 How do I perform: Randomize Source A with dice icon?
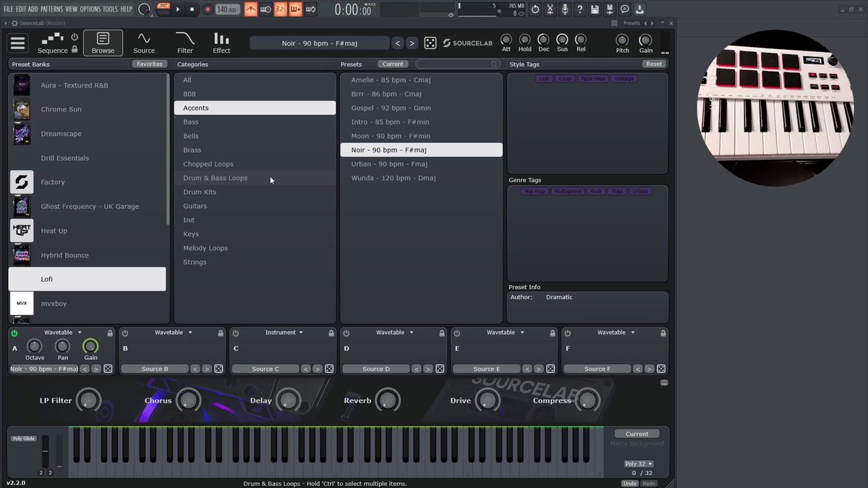pyautogui.click(x=108, y=369)
